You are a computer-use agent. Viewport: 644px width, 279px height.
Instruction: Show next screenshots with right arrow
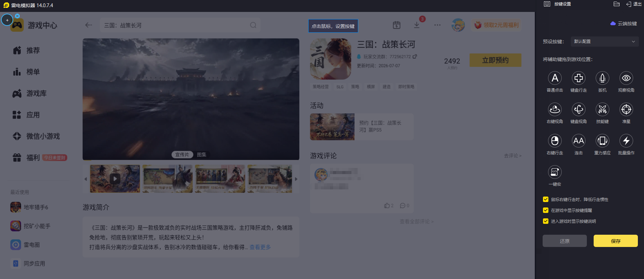[296, 179]
